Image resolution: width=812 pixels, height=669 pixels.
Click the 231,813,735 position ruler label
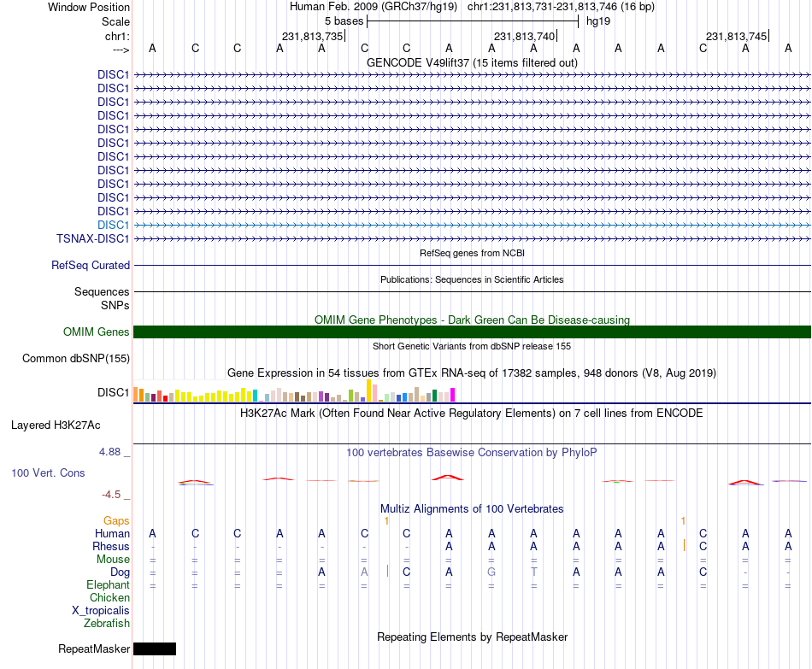click(x=312, y=36)
